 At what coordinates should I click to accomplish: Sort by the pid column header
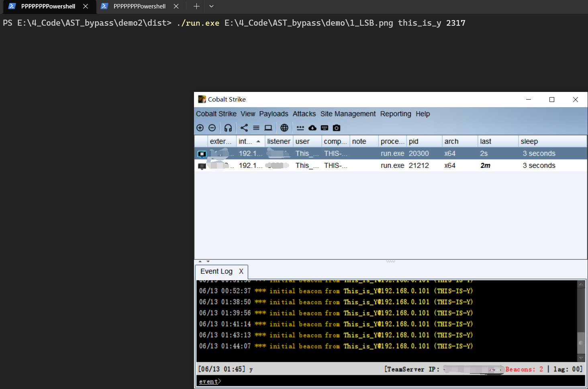[424, 141]
